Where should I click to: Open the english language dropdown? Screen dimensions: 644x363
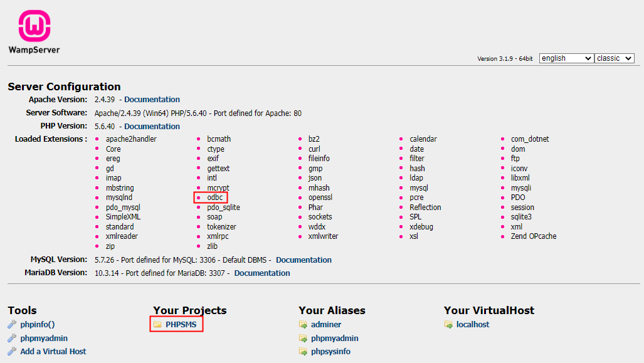tap(566, 58)
